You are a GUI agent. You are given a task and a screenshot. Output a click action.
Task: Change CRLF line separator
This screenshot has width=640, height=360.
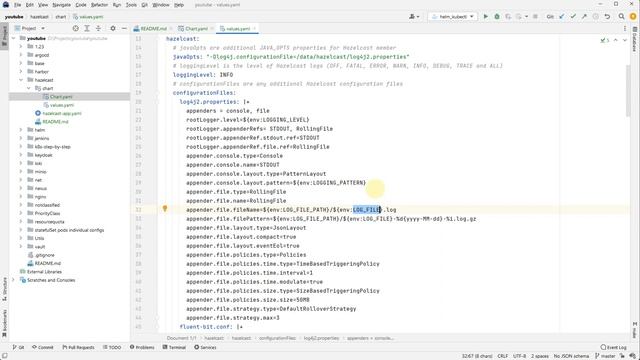pyautogui.click(x=502, y=356)
